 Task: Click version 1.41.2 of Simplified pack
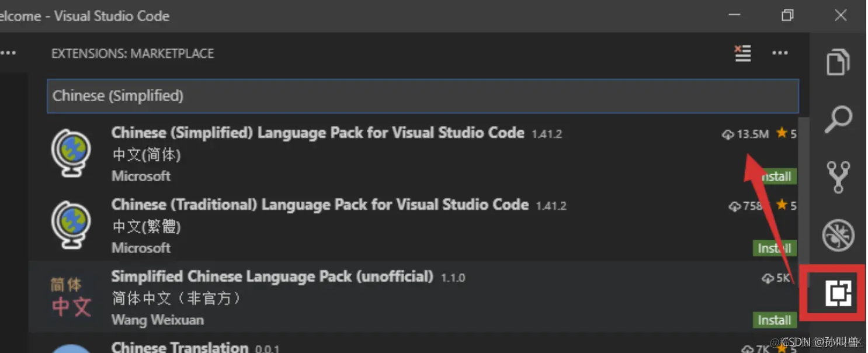[x=547, y=134]
